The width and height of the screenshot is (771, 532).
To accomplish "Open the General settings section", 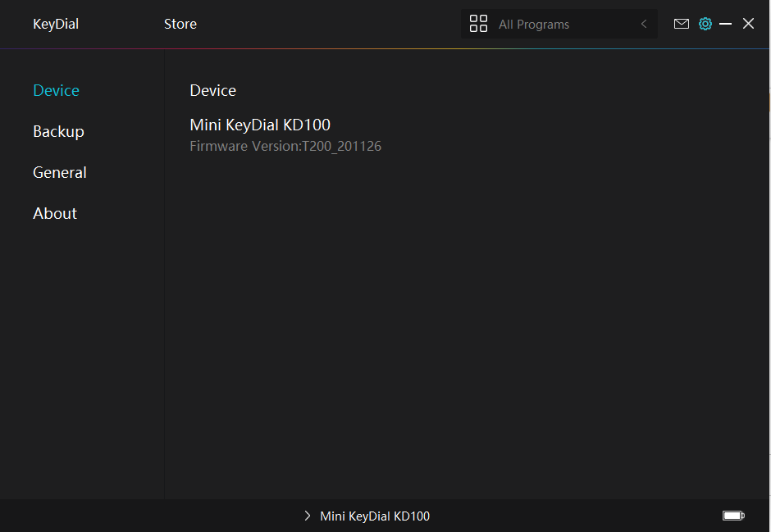I will 60,172.
